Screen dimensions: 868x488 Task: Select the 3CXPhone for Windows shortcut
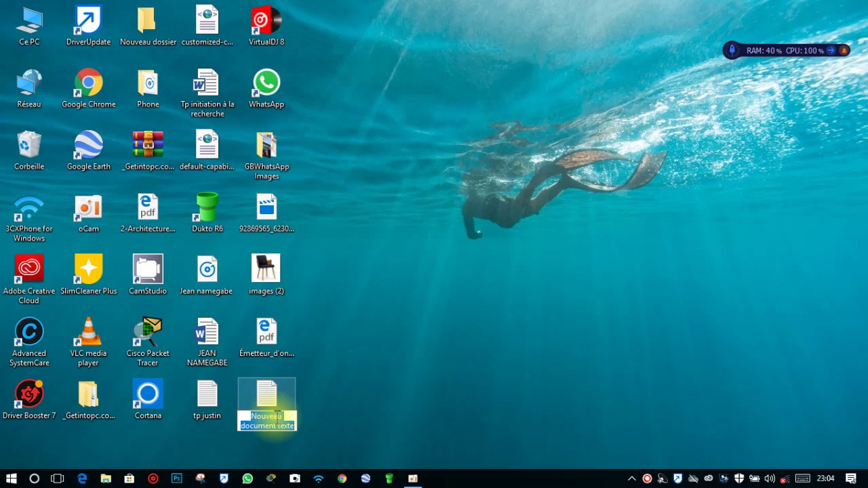coord(29,218)
